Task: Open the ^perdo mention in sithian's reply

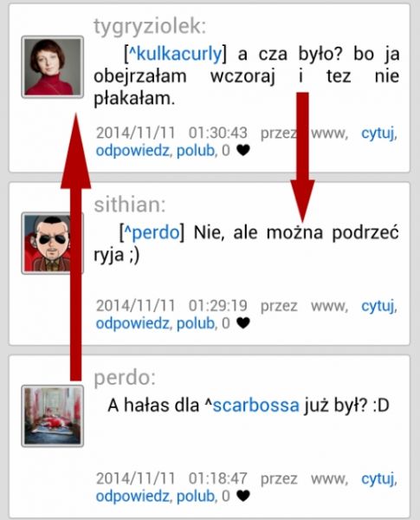Action: click(152, 232)
